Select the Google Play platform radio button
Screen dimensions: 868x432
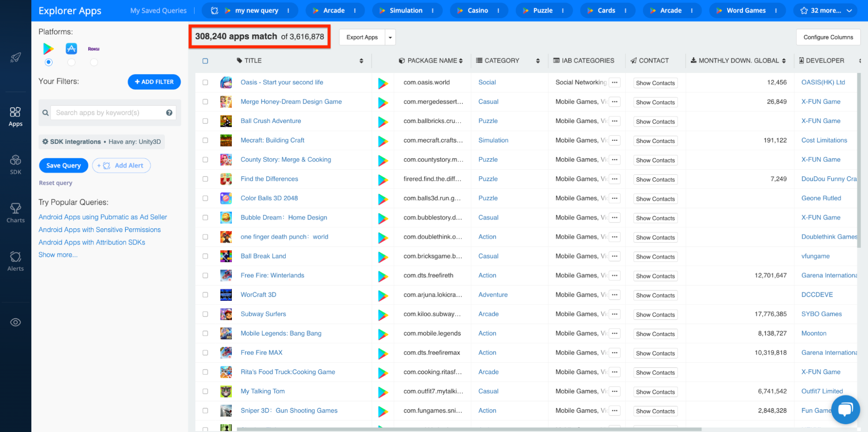(49, 62)
